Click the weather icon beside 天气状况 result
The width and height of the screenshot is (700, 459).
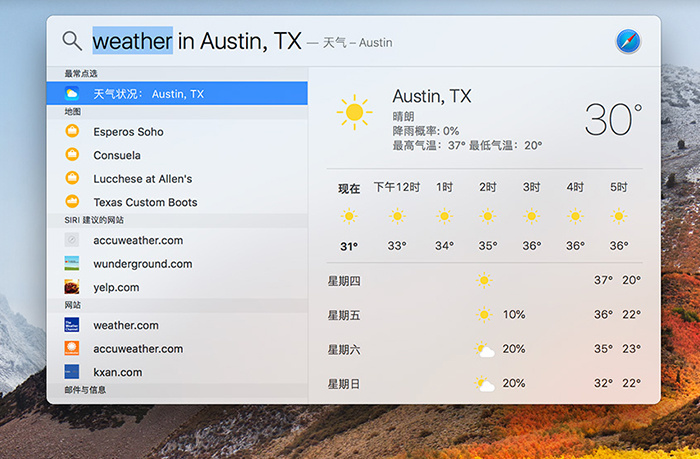pos(72,94)
